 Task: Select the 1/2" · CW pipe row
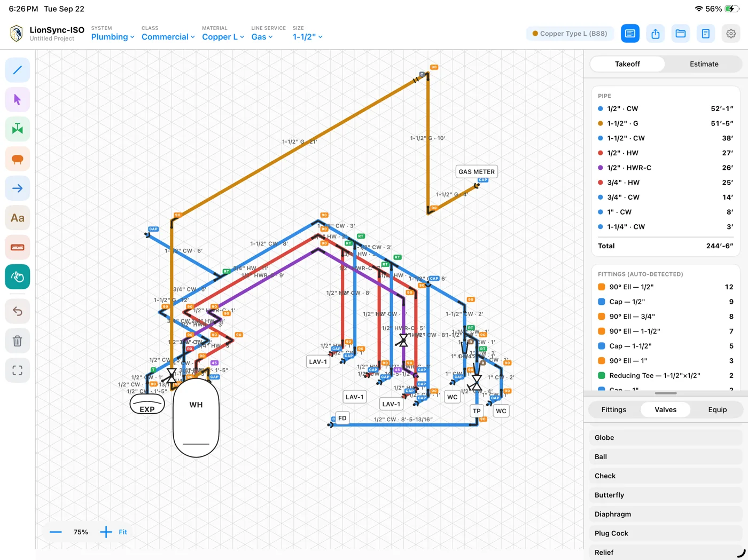click(665, 108)
